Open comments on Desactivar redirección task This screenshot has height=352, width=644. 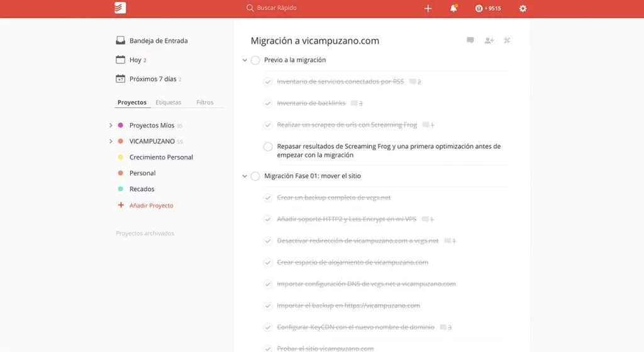point(450,241)
